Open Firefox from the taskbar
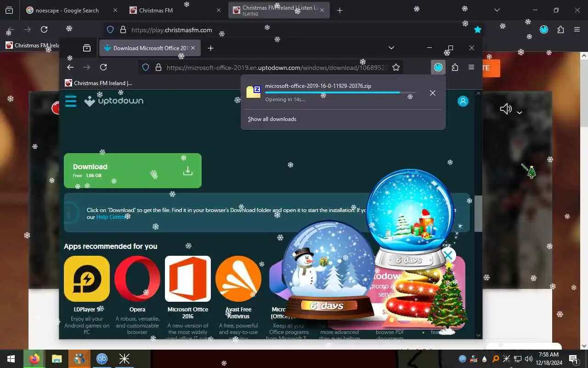Viewport: 588px width, 368px height. pos(34,359)
